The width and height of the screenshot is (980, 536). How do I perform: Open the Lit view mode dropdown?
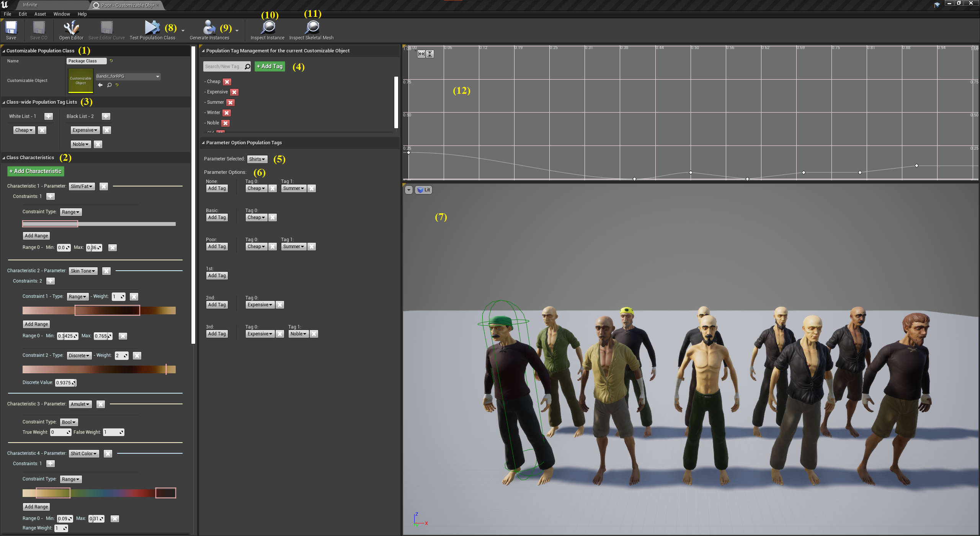(423, 190)
